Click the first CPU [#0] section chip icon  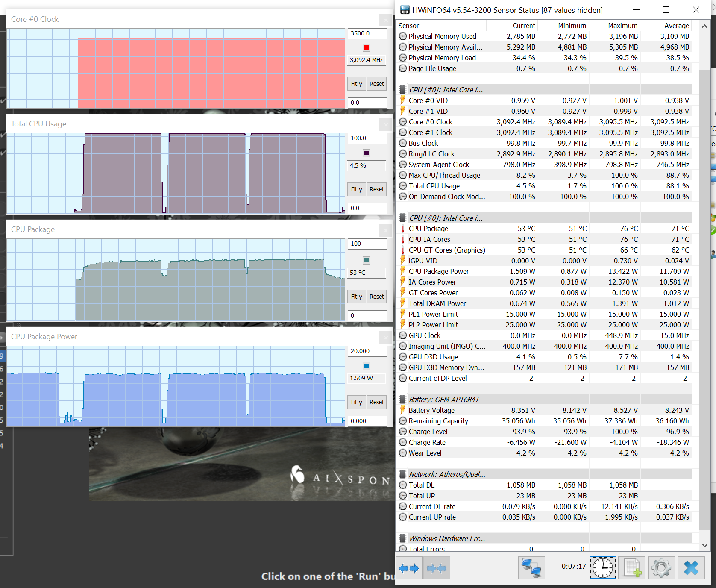point(402,90)
